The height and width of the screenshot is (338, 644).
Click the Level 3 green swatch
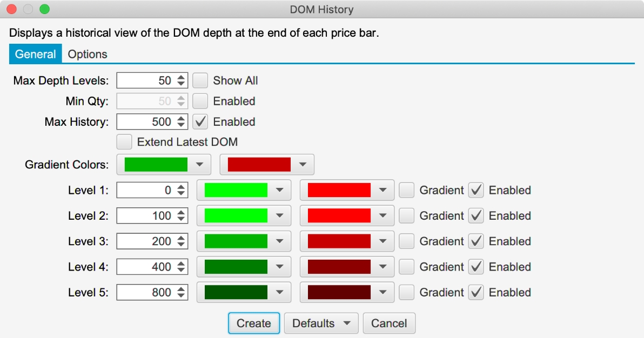(236, 241)
